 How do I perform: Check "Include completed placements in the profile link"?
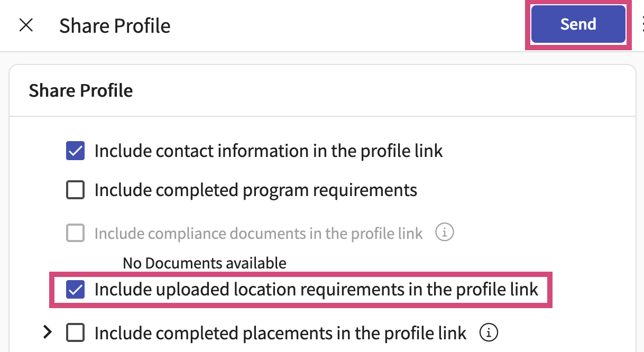pos(75,332)
